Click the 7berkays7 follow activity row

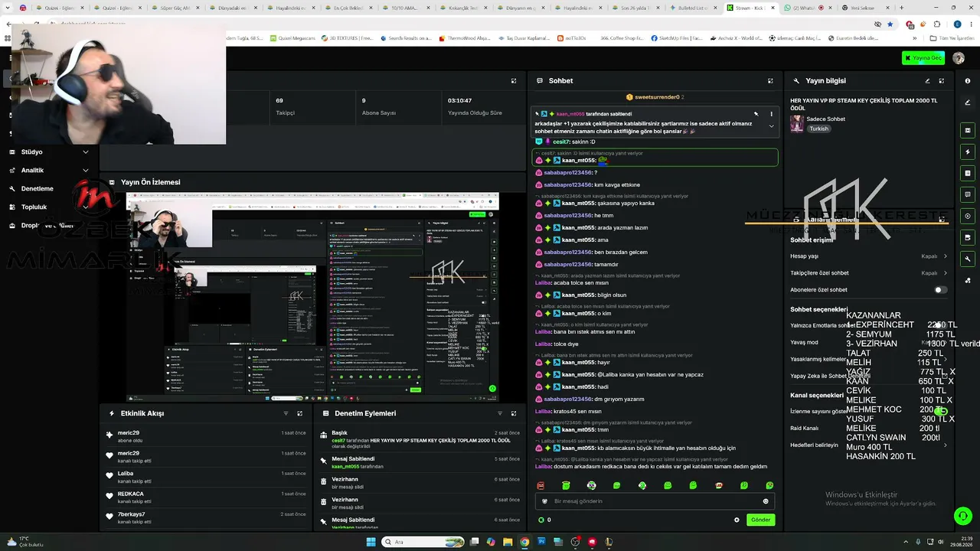point(205,517)
